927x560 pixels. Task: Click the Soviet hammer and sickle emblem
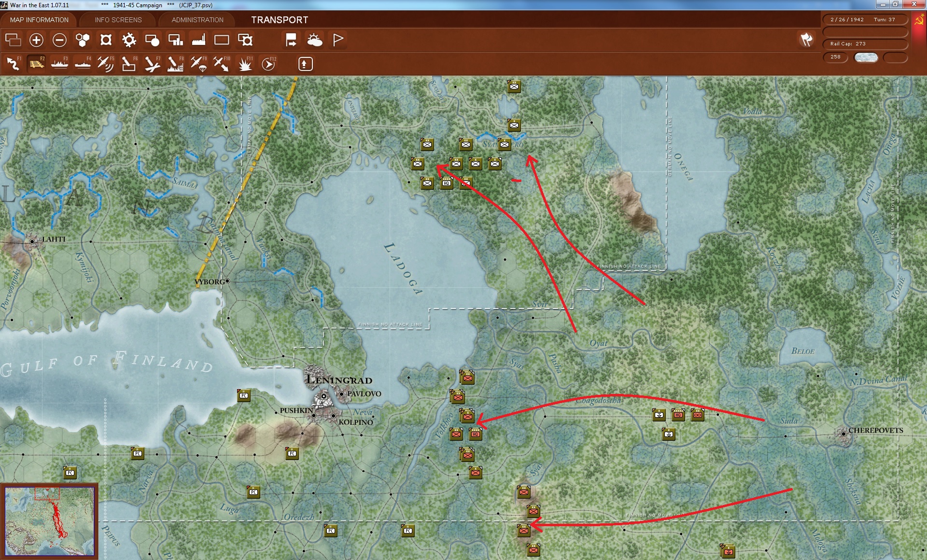(x=919, y=21)
